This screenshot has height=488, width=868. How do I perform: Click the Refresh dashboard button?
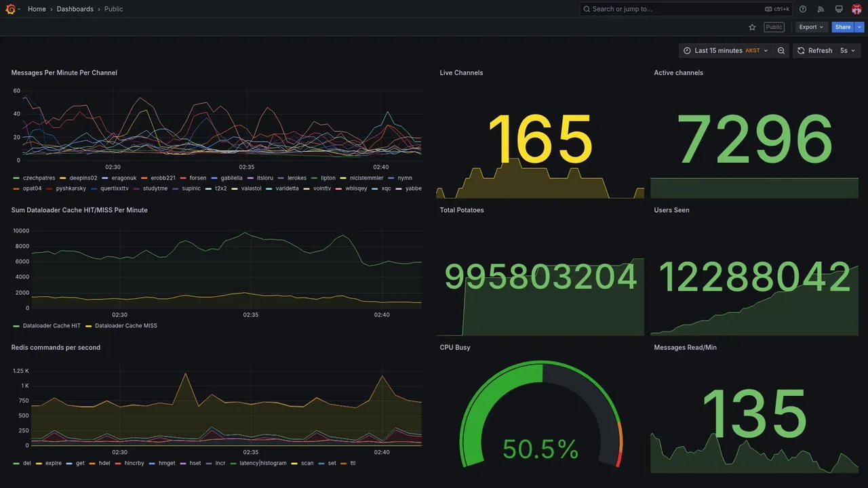point(814,50)
